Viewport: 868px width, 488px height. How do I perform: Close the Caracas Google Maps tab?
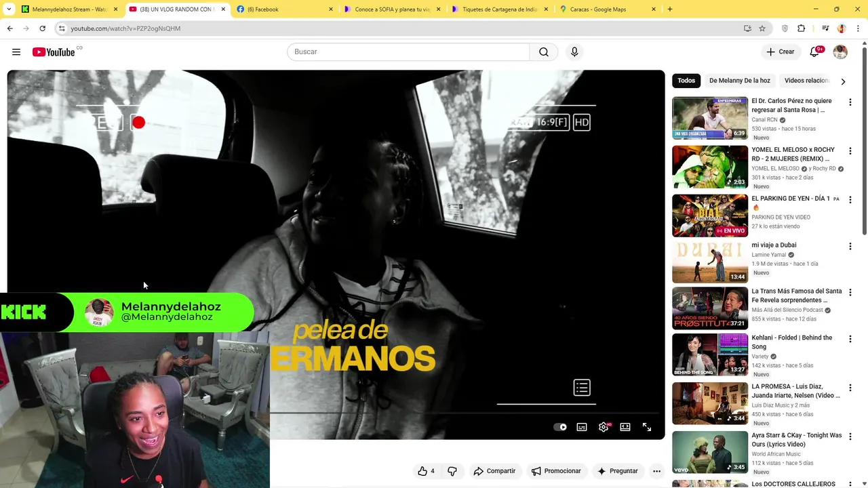[x=654, y=9]
